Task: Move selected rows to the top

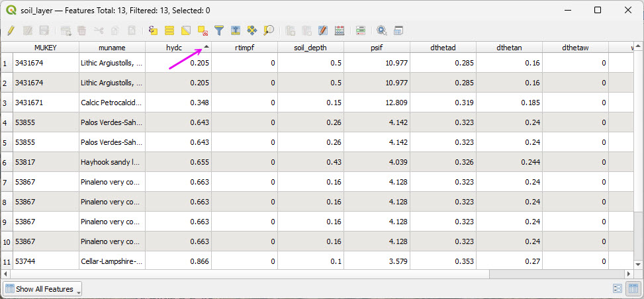Action: click(x=236, y=30)
